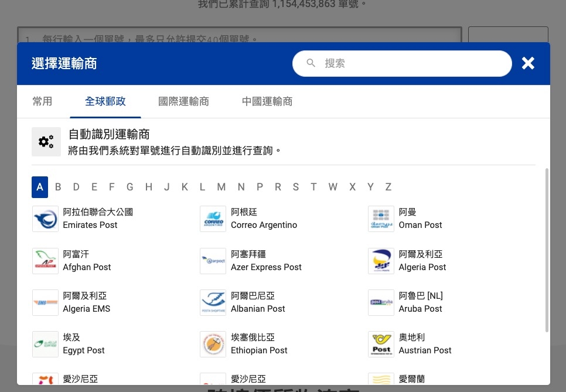Select the auto-detect carrier gear icon
This screenshot has height=392, width=566.
pyautogui.click(x=46, y=142)
